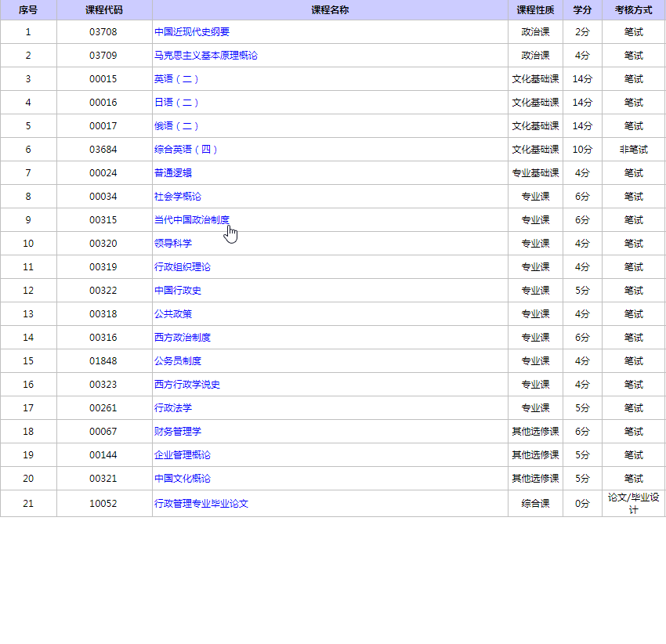Open the 普通逻辑 course link
This screenshot has width=666, height=644.
pos(173,173)
